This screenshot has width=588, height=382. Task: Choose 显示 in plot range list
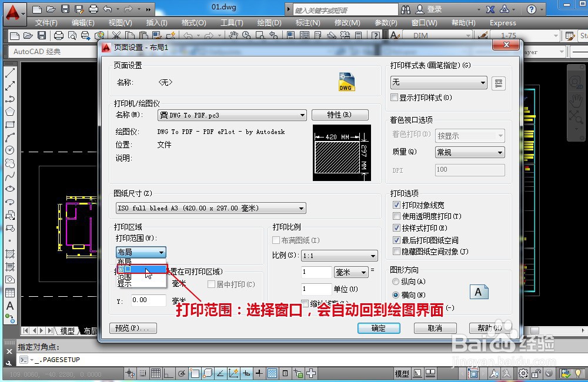click(141, 283)
